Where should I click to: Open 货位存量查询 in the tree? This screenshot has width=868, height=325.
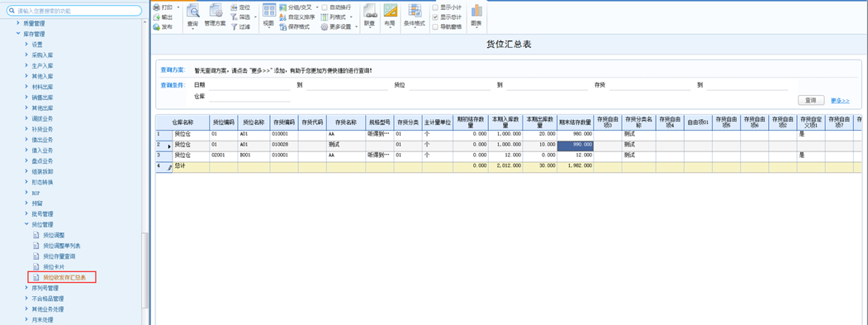coord(59,256)
